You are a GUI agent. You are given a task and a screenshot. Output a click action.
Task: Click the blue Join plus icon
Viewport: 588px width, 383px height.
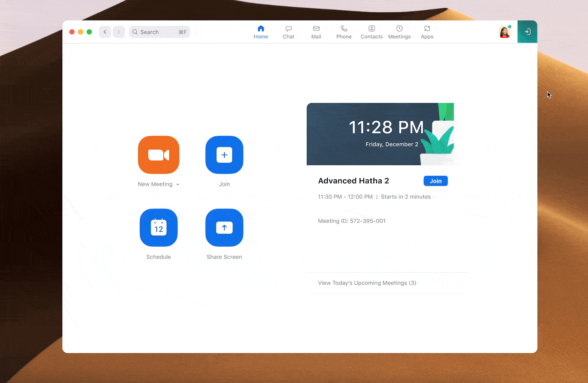(224, 155)
